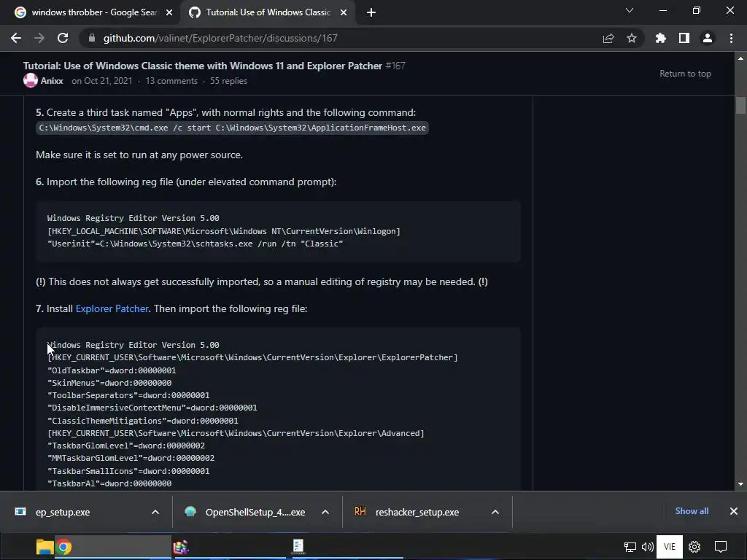This screenshot has width=747, height=560.
Task: Click Return to top link
Action: 685,74
